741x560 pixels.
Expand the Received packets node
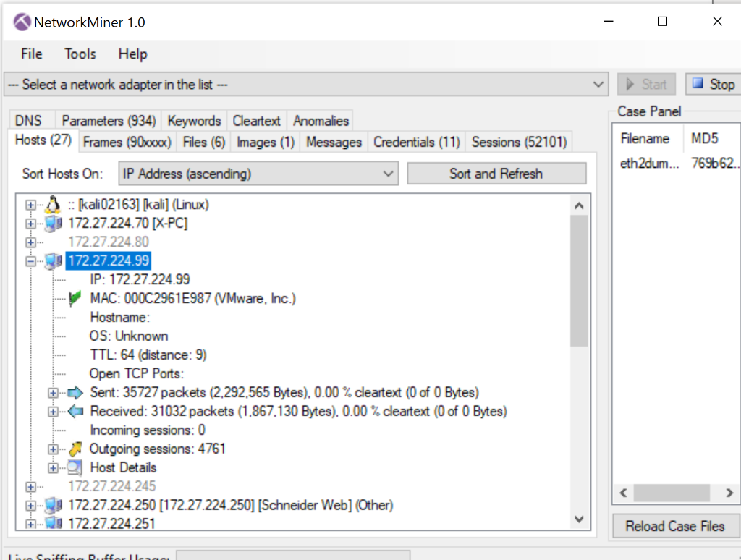pos(53,412)
